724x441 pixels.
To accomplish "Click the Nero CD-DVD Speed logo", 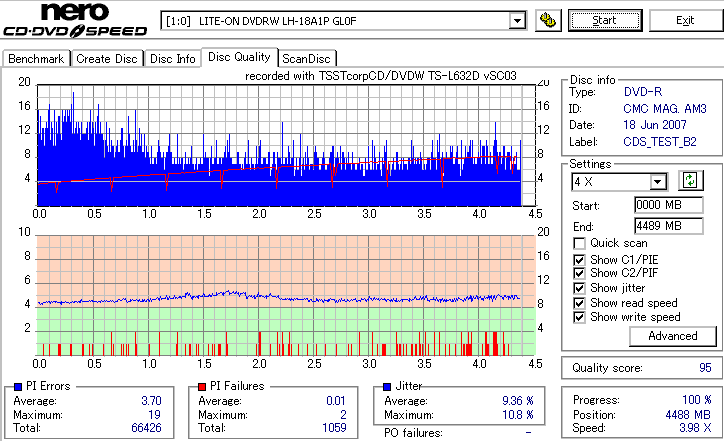I will click(x=75, y=20).
